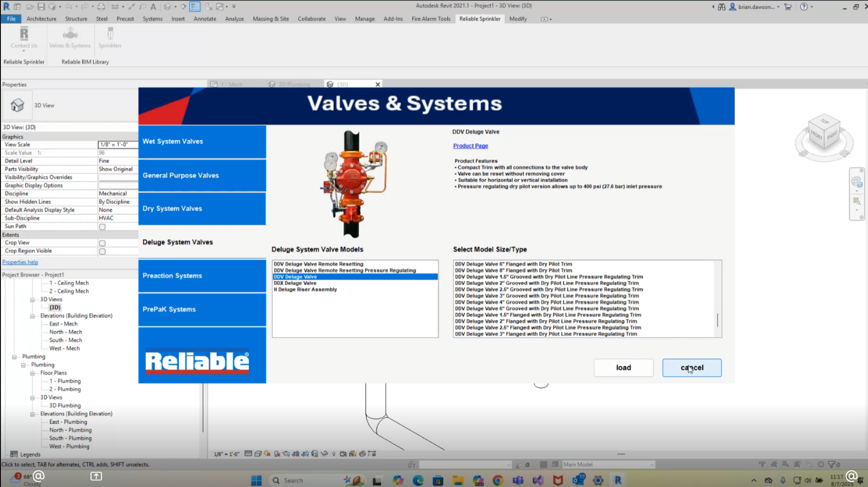Open the Architecture ribbon tab

coord(41,19)
